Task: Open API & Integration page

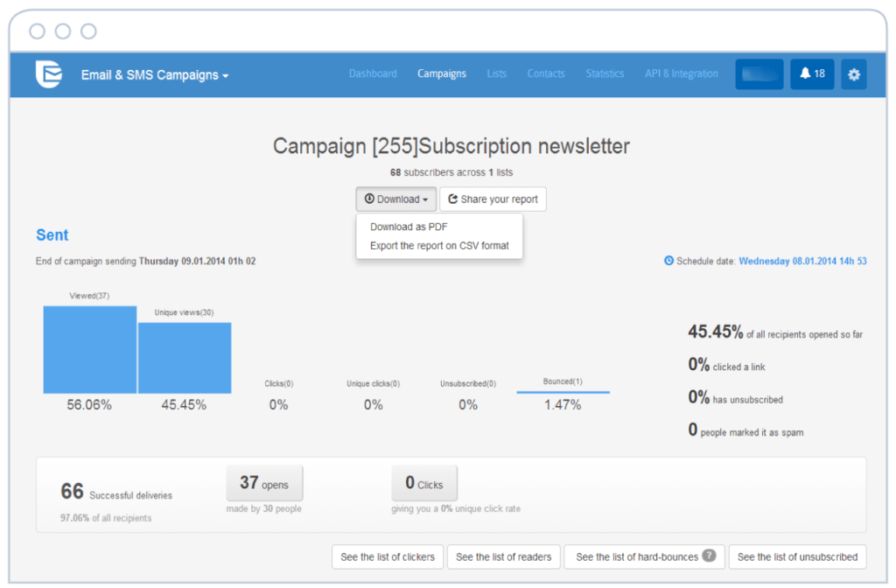Action: click(682, 74)
